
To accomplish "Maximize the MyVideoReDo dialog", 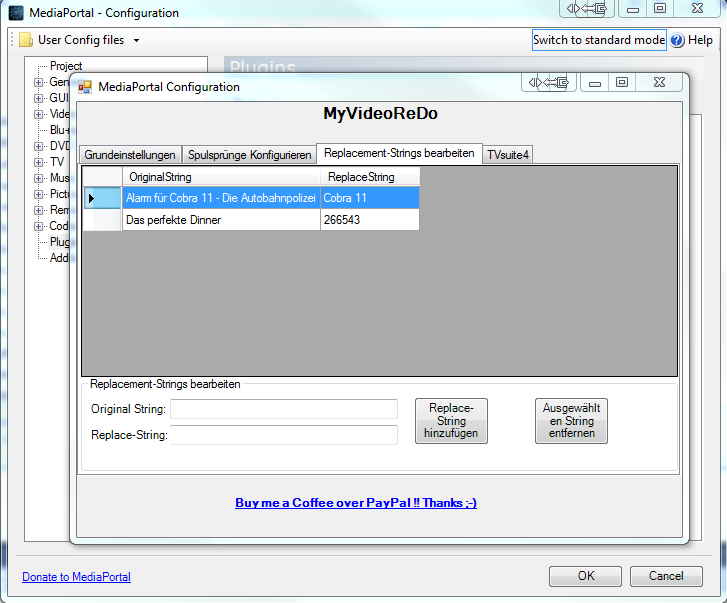I will click(x=622, y=83).
